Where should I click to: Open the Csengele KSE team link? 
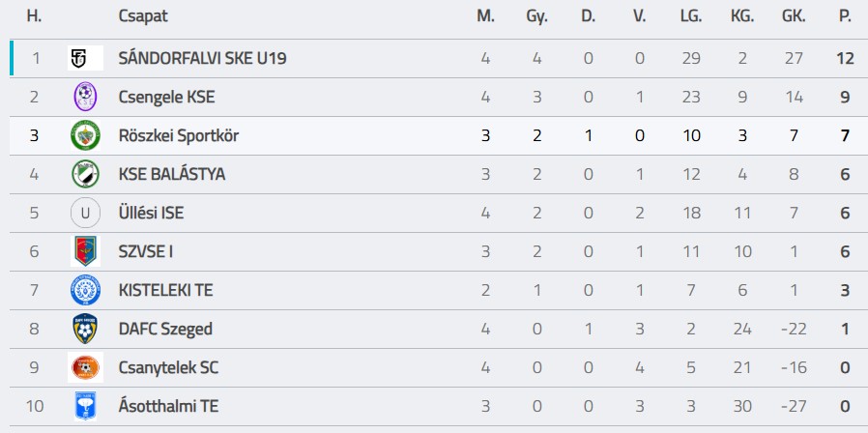166,97
